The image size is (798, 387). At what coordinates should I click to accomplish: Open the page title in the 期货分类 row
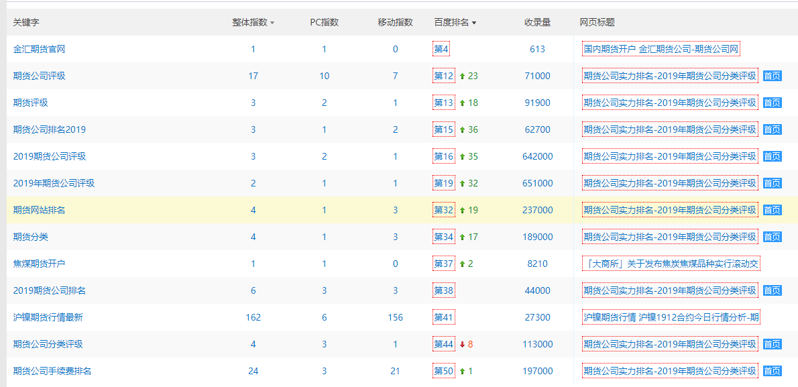point(670,237)
